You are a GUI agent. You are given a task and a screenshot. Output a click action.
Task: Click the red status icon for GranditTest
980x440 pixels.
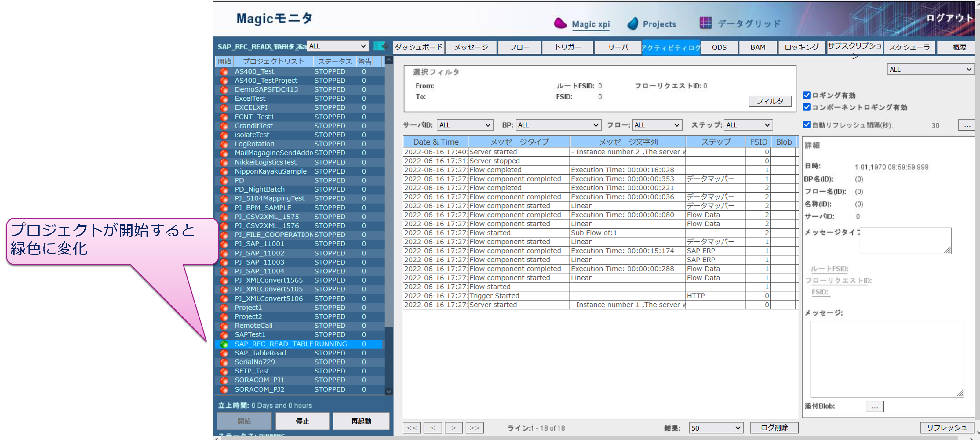[224, 126]
